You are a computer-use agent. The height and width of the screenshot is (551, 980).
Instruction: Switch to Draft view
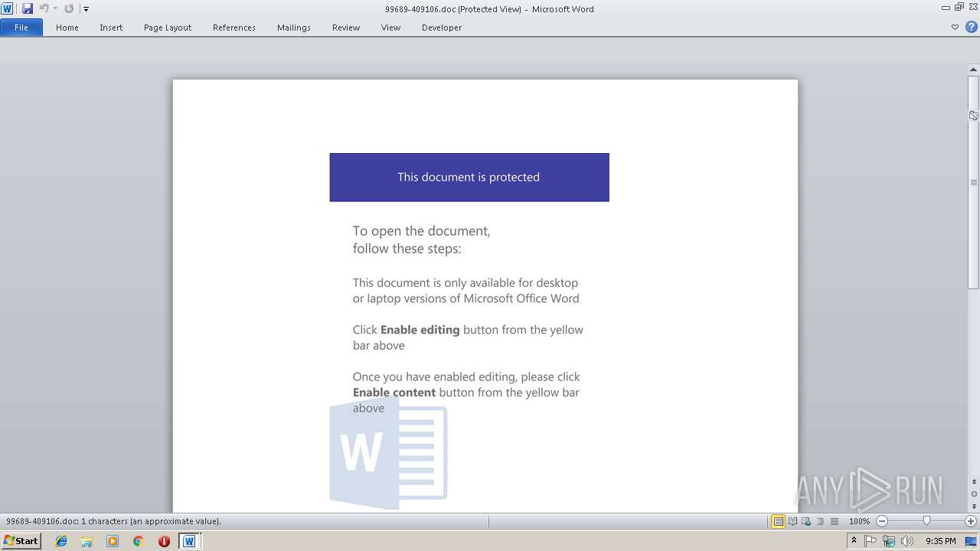click(834, 521)
